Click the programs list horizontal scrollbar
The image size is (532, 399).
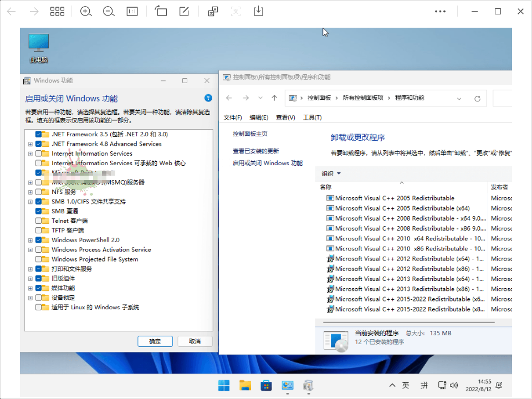[x=409, y=322]
